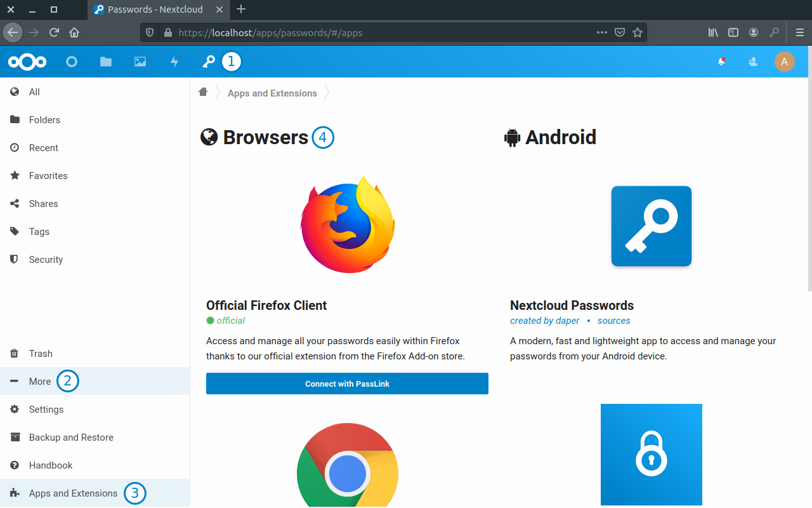
Task: Open Security section
Action: coord(95,260)
